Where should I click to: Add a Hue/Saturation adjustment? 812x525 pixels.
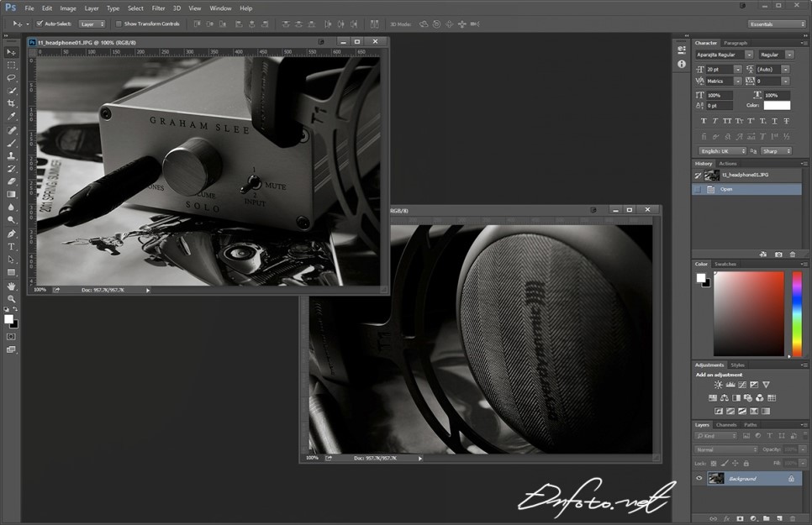pos(713,398)
